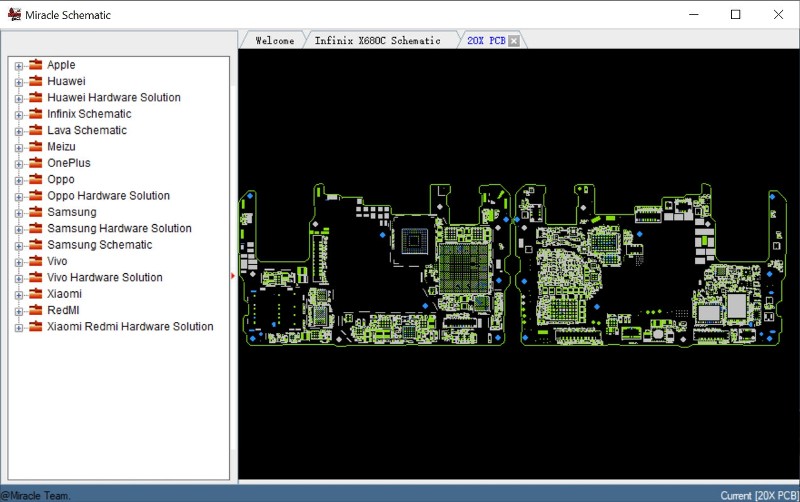Click the Infinix Schematic folder icon
This screenshot has width=800, height=502.
35,113
